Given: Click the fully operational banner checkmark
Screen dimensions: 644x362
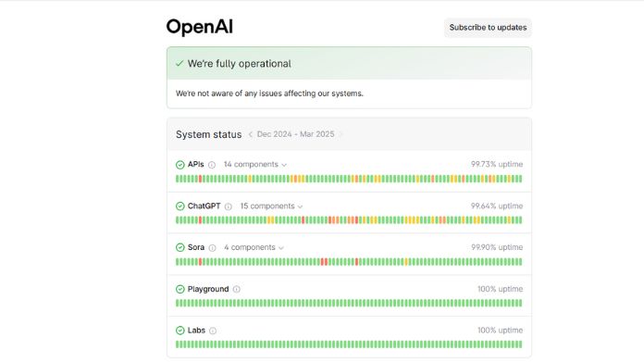Looking at the screenshot, I should click(180, 63).
